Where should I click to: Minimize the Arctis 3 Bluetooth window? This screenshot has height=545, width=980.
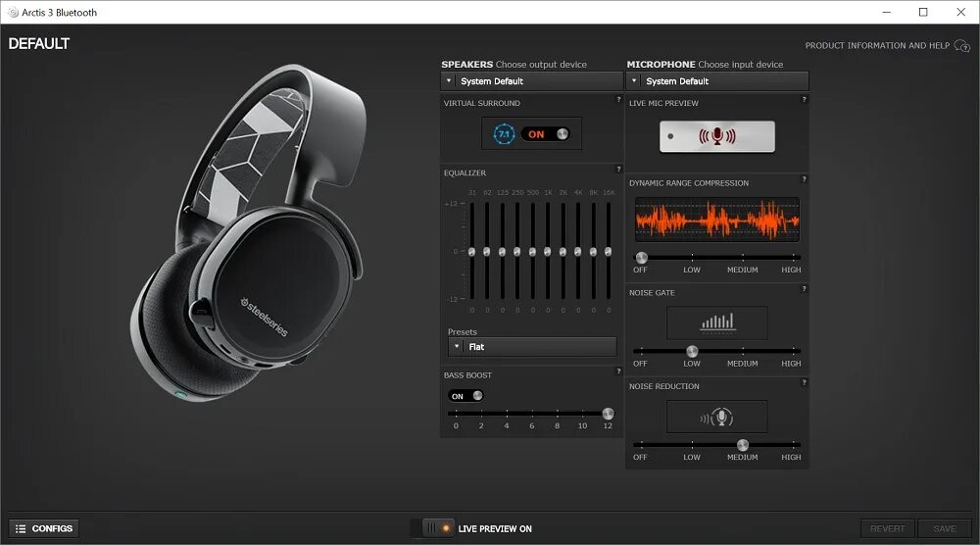coord(886,12)
